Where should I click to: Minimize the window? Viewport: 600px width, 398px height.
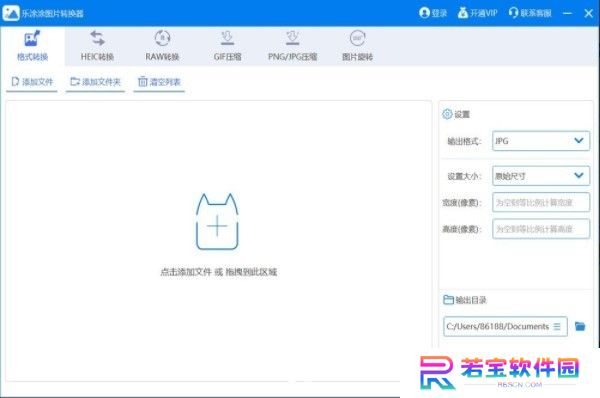(x=567, y=13)
